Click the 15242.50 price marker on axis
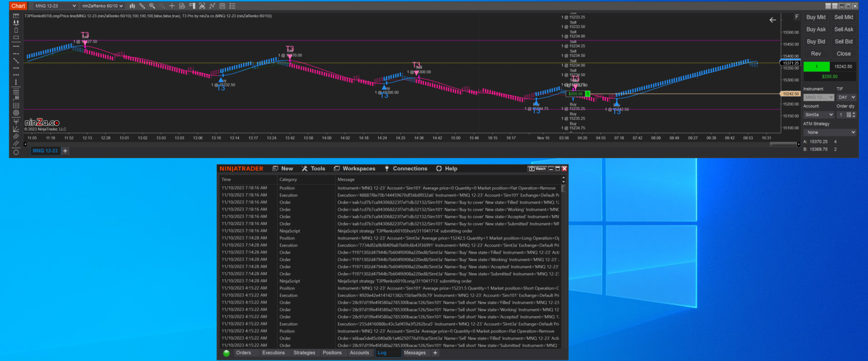868x361 pixels. (x=790, y=94)
